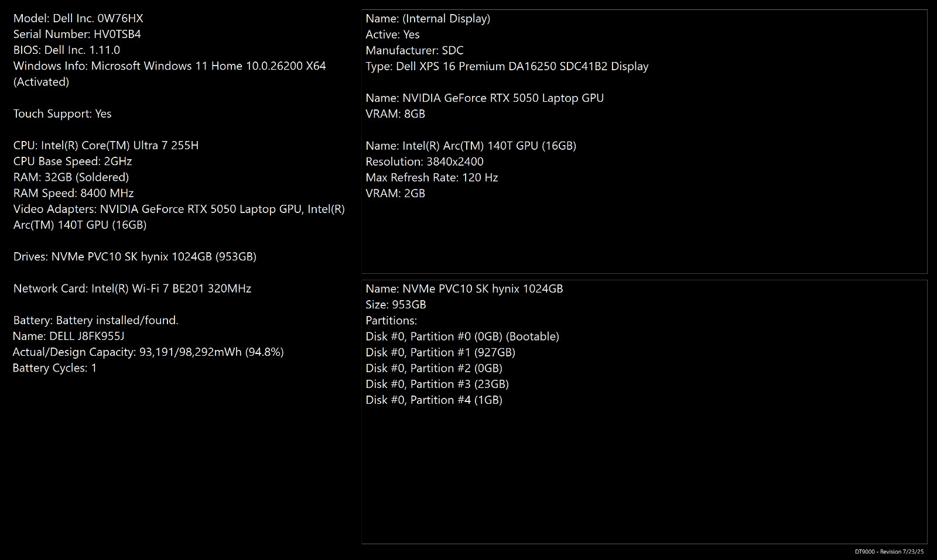The height and width of the screenshot is (560, 937).
Task: Select the Actual/Design Capacity line
Action: click(148, 352)
